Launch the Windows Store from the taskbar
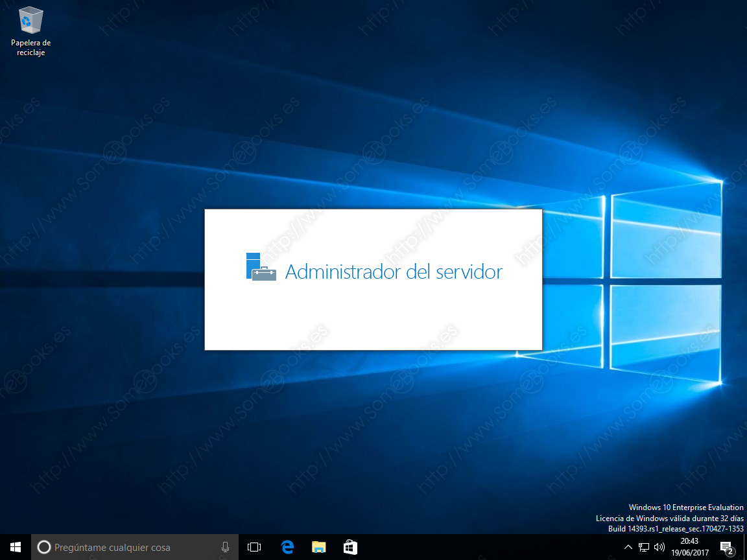The image size is (747, 560). tap(350, 548)
